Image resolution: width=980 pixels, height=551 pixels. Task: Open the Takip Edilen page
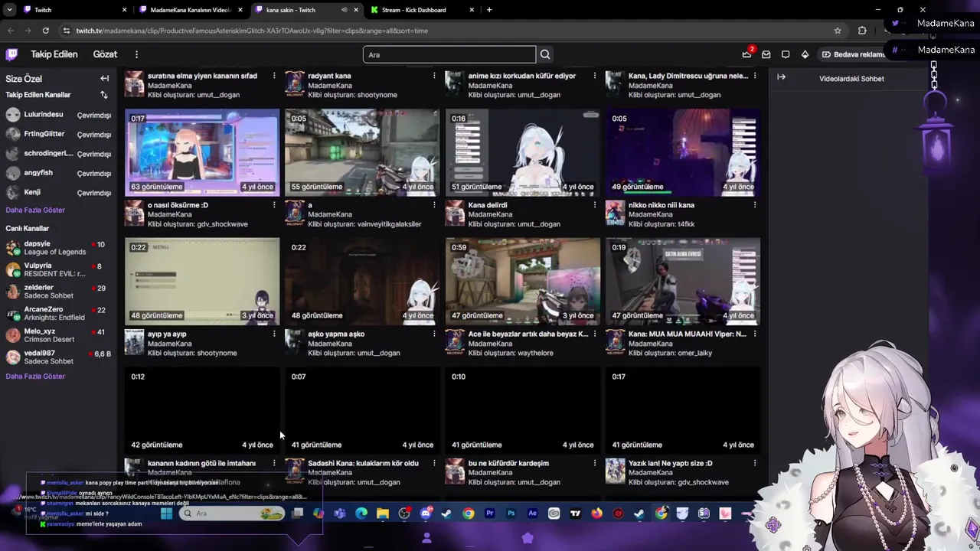pyautogui.click(x=54, y=54)
